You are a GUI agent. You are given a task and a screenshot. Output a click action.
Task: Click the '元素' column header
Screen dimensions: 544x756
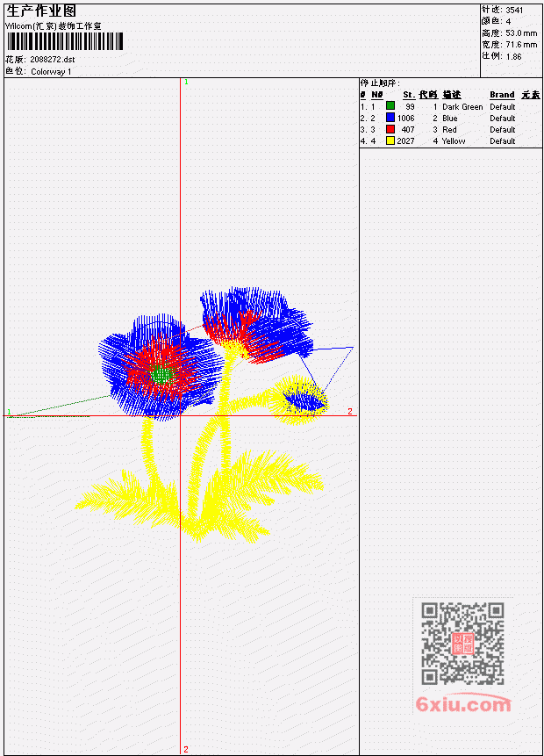tap(531, 95)
